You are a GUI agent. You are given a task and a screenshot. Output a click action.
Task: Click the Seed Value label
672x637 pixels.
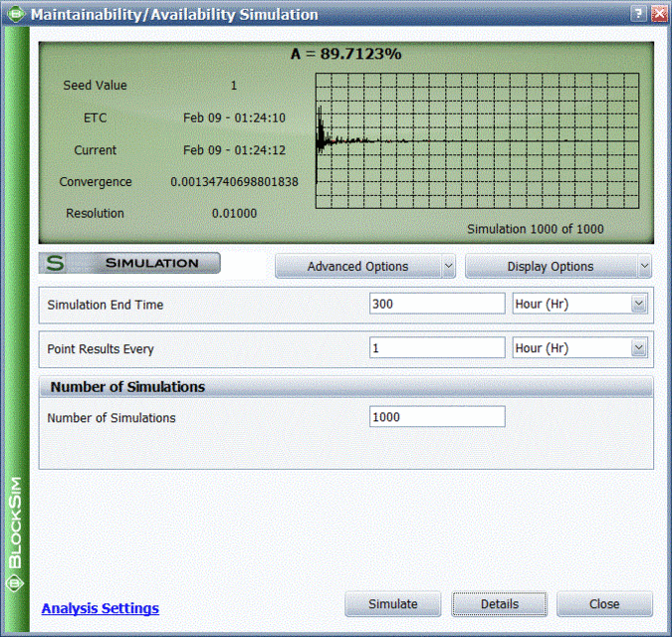96,86
